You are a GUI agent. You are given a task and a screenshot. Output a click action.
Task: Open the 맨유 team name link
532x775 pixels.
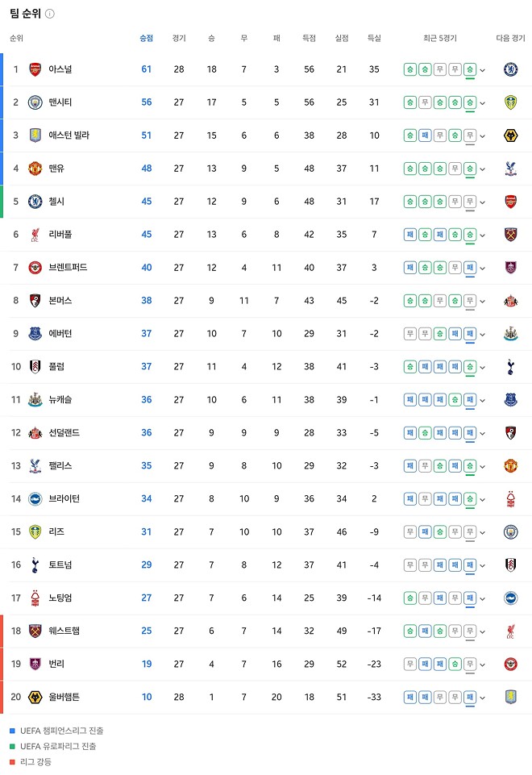56,169
